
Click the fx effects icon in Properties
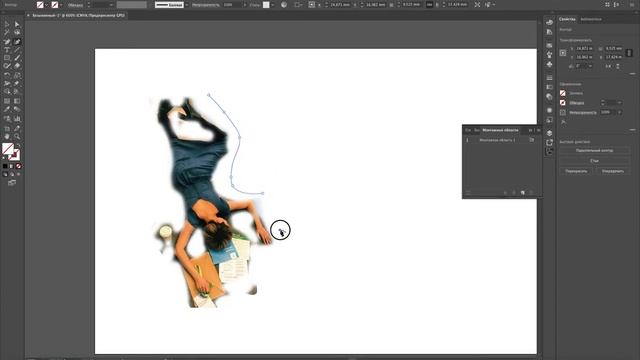click(564, 122)
